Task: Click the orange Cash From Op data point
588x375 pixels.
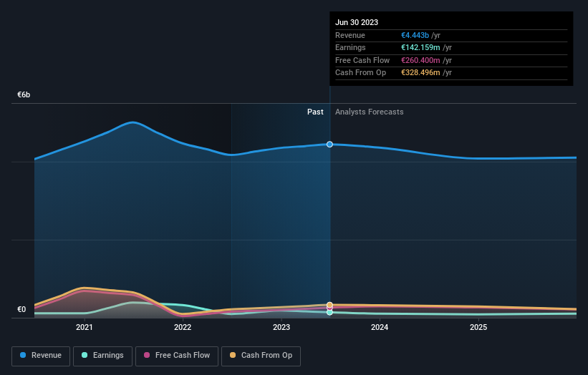Action: pos(329,305)
